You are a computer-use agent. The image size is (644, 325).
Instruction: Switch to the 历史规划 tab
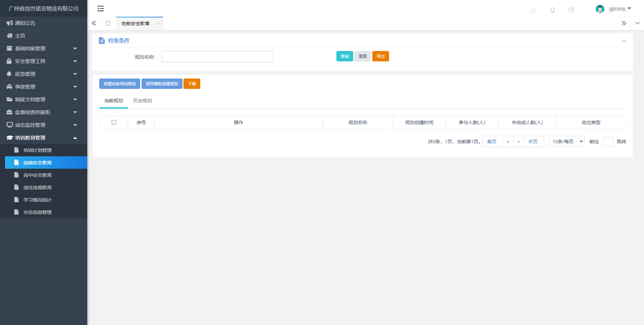[x=142, y=101]
